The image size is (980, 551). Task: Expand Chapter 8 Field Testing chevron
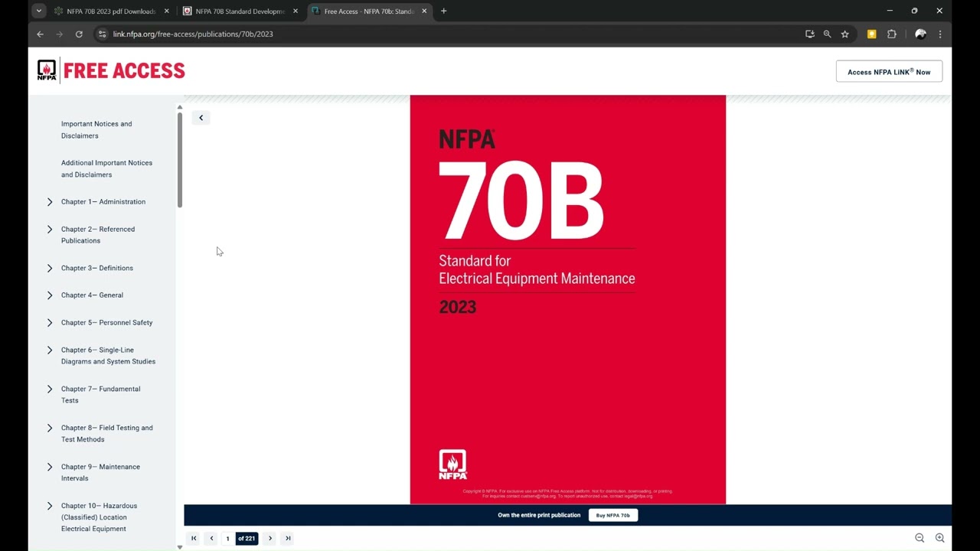pyautogui.click(x=50, y=428)
